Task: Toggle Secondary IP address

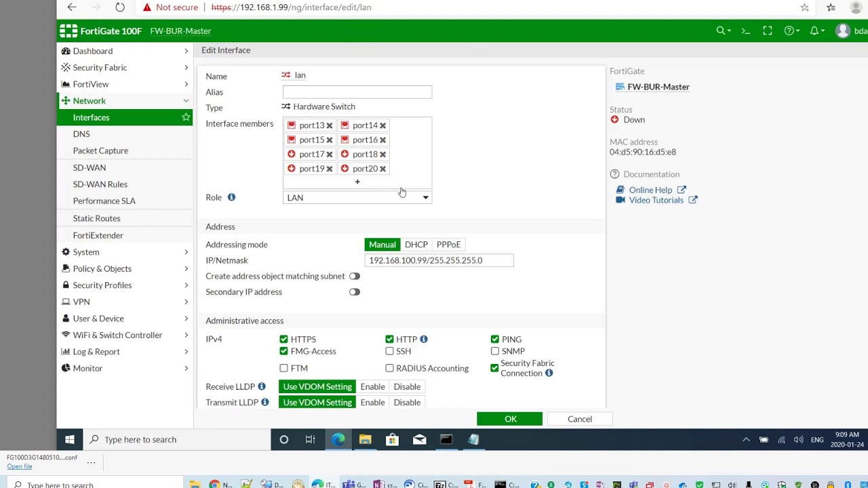Action: click(x=355, y=291)
